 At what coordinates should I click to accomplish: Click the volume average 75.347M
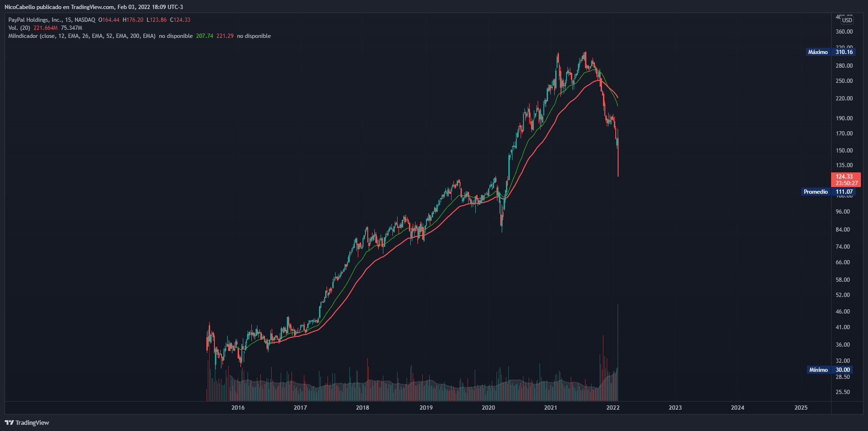(x=71, y=28)
